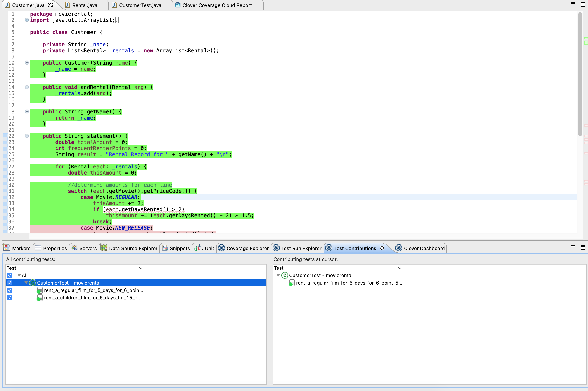Image resolution: width=588 pixels, height=391 pixels.
Task: Click the Test Contributions clover icon
Action: coord(329,248)
